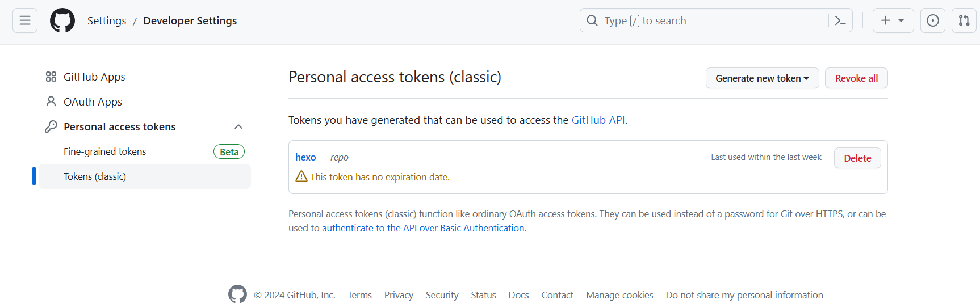Click the Revoke all button
980x308 pixels.
pos(856,78)
